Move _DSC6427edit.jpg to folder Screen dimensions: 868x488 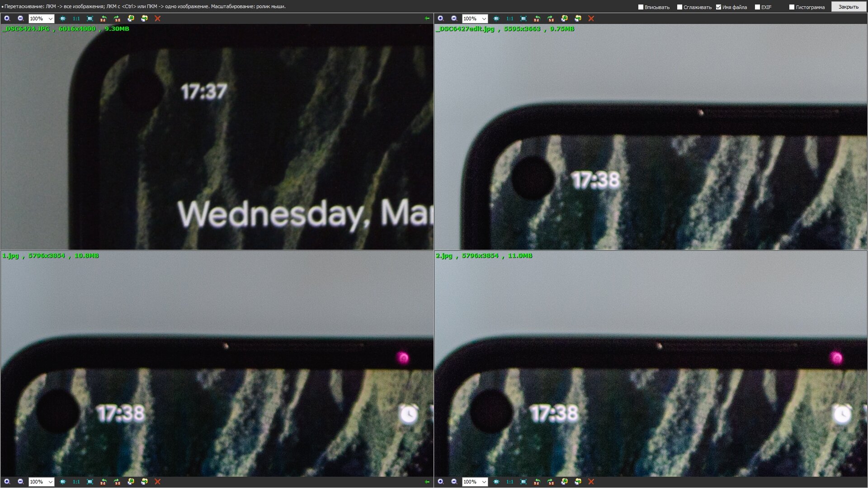[578, 19]
